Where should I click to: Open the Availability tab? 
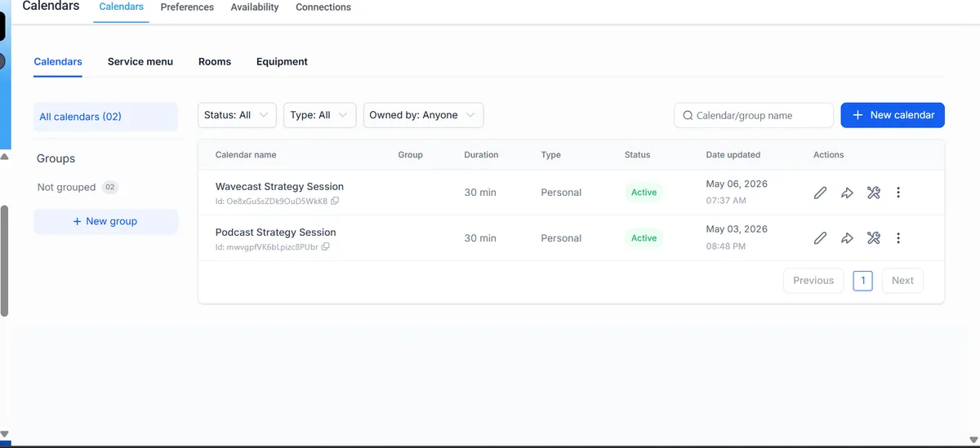pos(255,7)
